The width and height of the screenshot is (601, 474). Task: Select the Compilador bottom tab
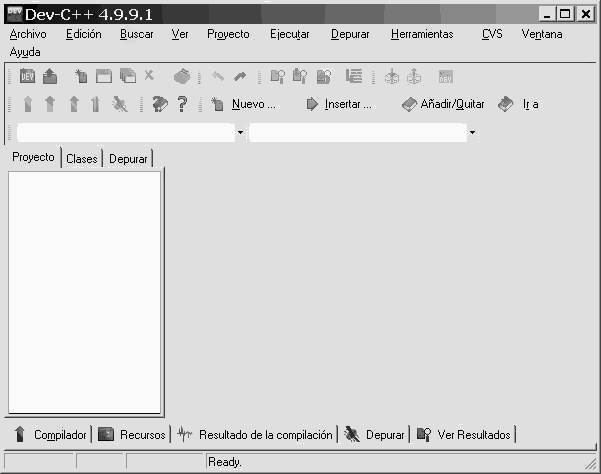[50, 435]
